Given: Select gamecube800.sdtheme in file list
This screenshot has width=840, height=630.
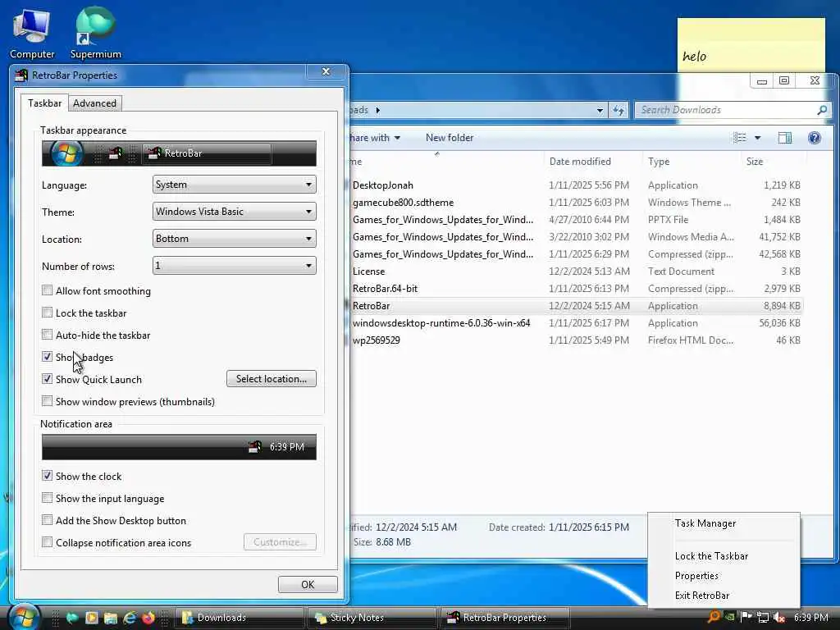Looking at the screenshot, I should 403,203.
